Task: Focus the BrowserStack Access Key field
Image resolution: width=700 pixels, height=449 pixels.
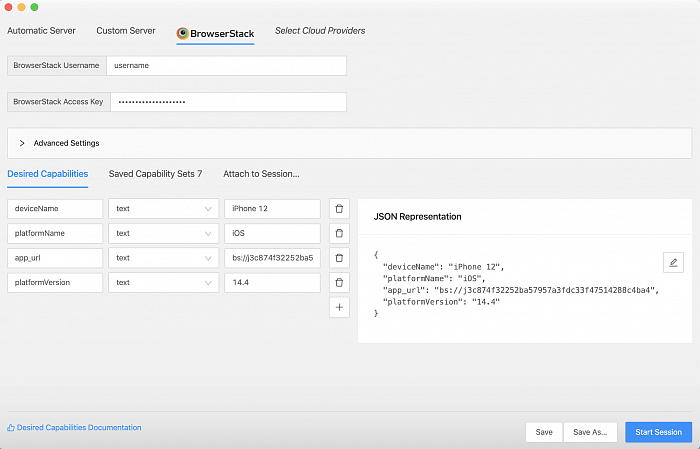Action: coord(229,102)
